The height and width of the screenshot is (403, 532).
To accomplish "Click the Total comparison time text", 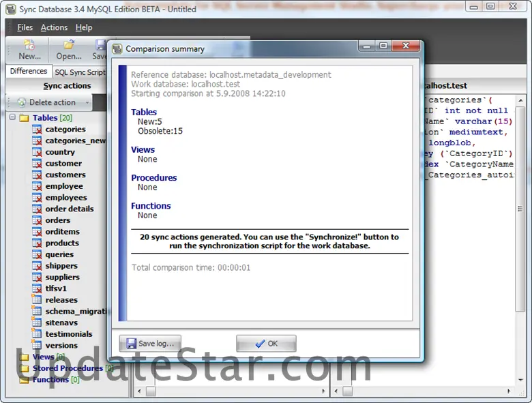I will coord(191,268).
